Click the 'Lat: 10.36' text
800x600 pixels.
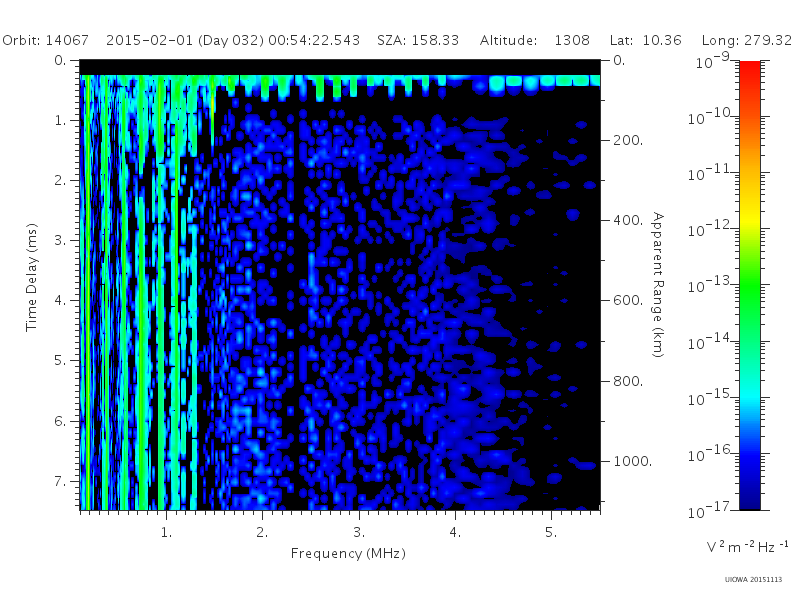(645, 40)
